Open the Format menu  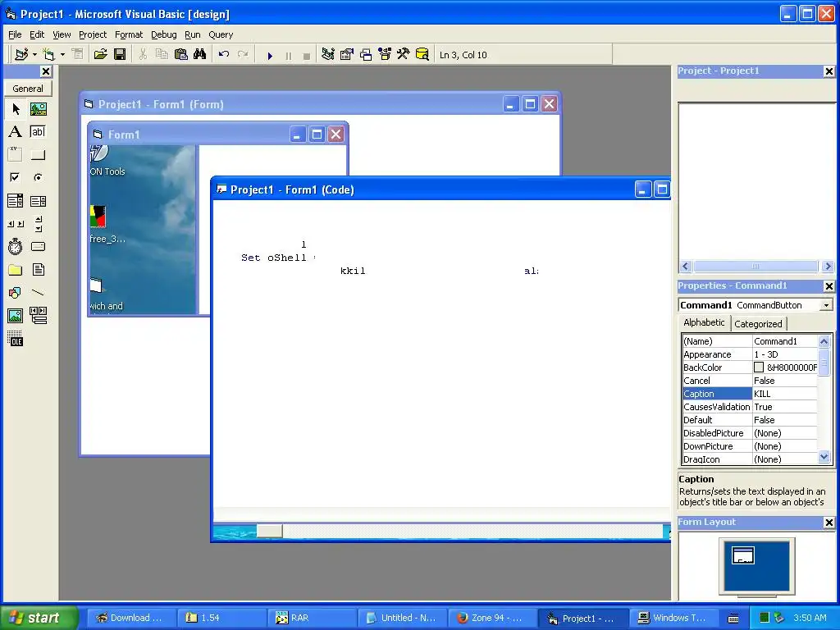pos(129,34)
